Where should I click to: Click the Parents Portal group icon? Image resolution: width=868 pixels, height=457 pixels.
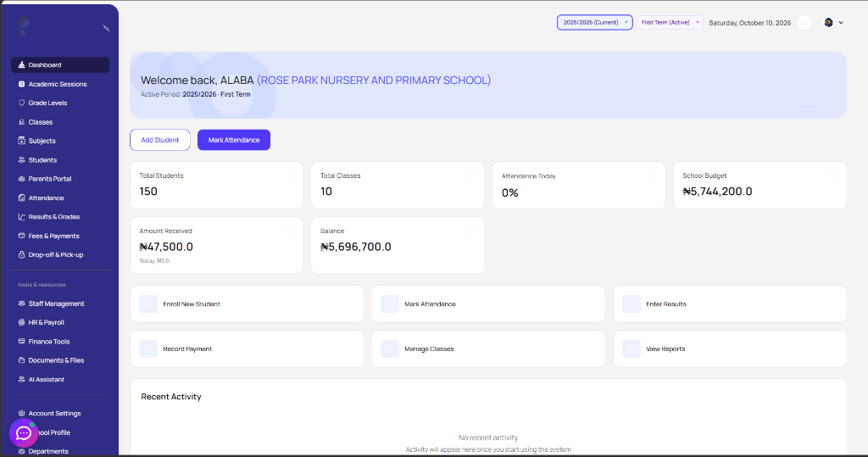[x=21, y=179]
